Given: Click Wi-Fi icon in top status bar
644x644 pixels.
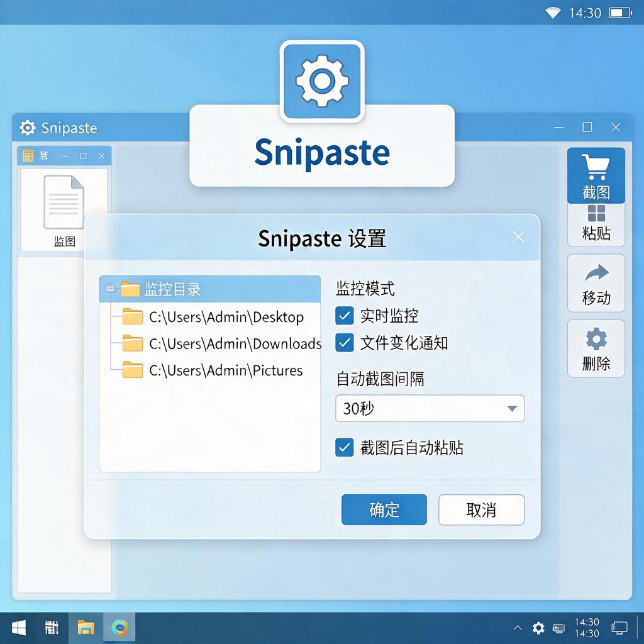Looking at the screenshot, I should [553, 13].
